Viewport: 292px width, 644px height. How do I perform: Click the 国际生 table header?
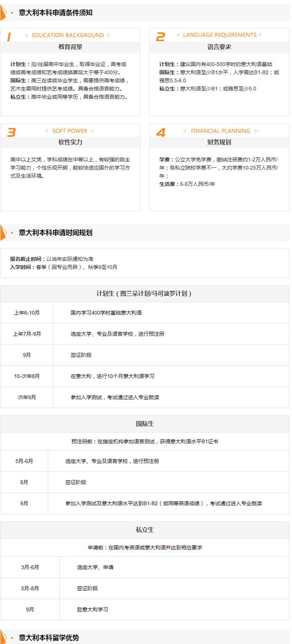click(145, 424)
